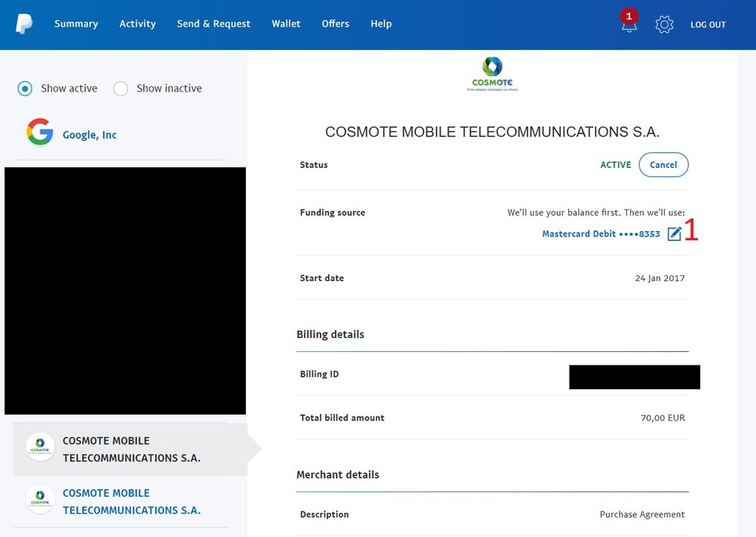This screenshot has width=756, height=537.
Task: Click the 'Billing ID' label
Action: click(x=319, y=374)
